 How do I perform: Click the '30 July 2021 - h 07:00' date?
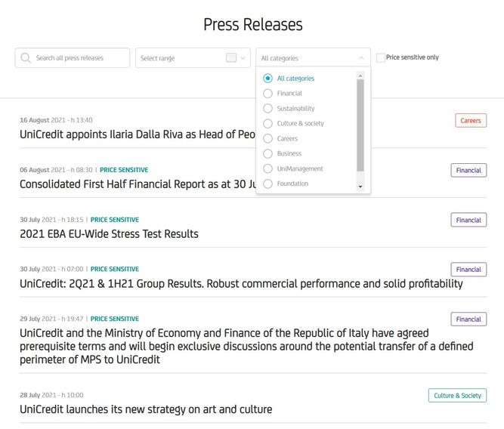tap(51, 270)
